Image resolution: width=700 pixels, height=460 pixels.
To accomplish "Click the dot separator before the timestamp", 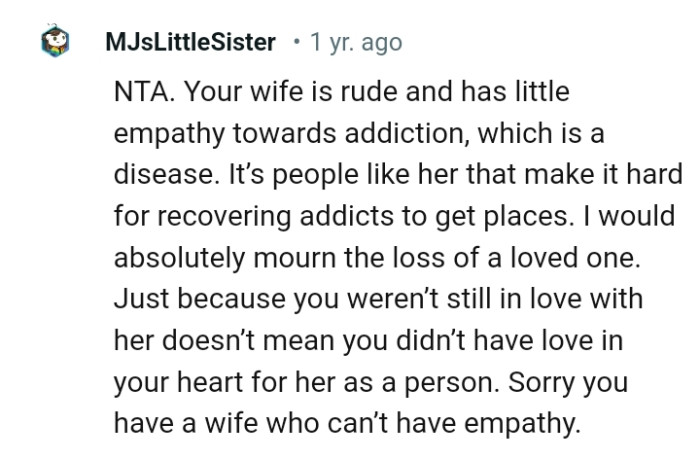I will tap(296, 43).
